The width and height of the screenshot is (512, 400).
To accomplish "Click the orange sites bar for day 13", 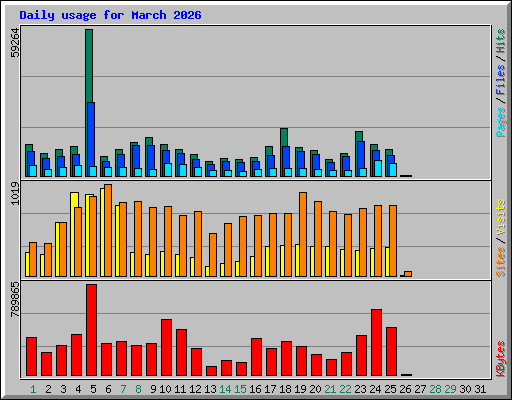I will click(x=213, y=255).
